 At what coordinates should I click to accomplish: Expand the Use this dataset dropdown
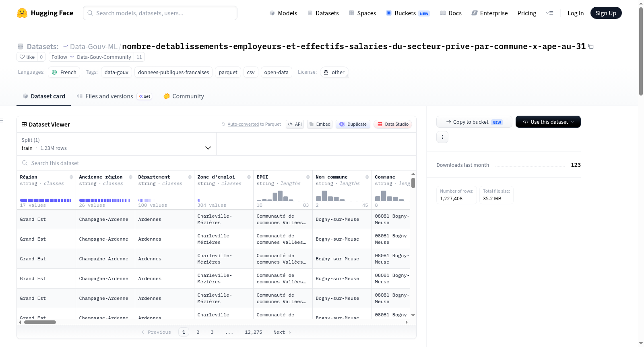point(548,122)
